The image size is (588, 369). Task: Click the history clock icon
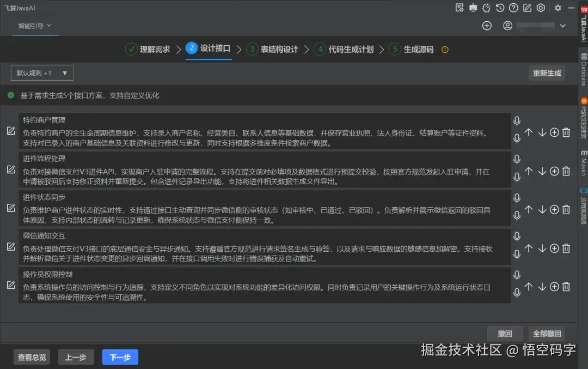(500, 8)
